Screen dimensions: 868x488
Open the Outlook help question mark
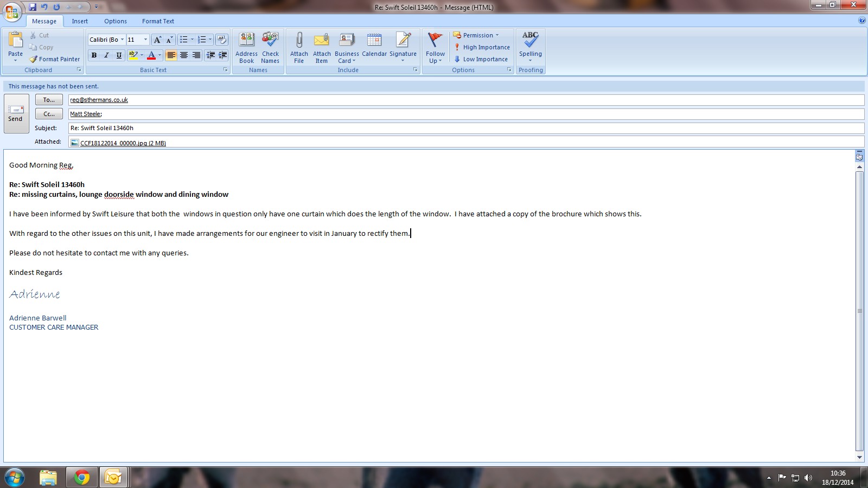pos(862,21)
